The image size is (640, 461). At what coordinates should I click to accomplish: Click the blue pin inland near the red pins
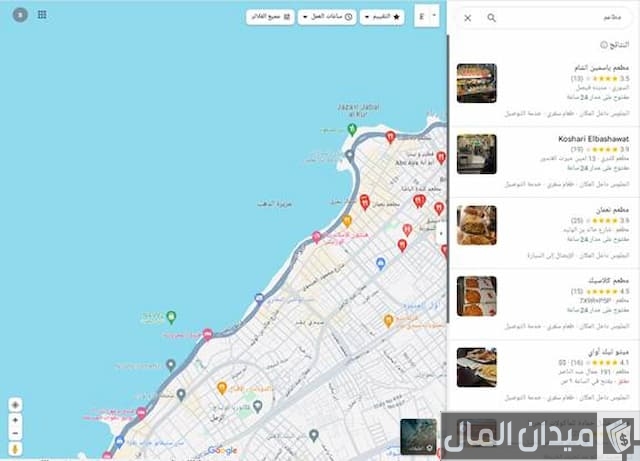380,264
